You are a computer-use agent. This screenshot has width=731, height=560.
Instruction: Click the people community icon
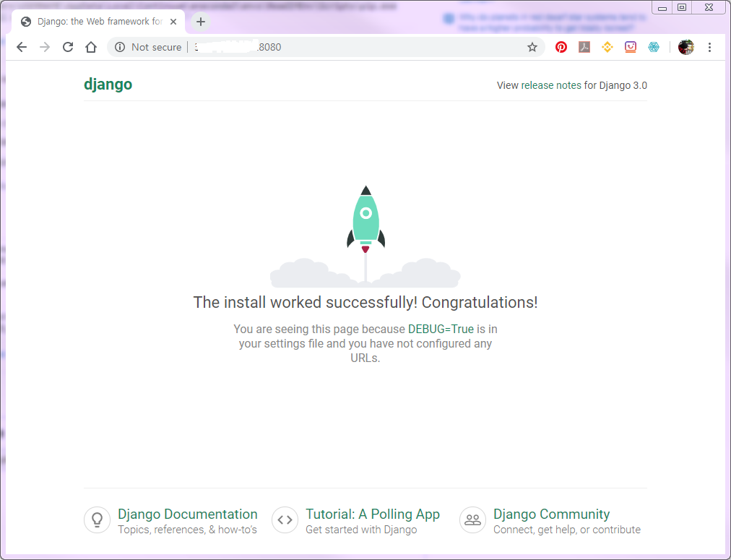472,520
